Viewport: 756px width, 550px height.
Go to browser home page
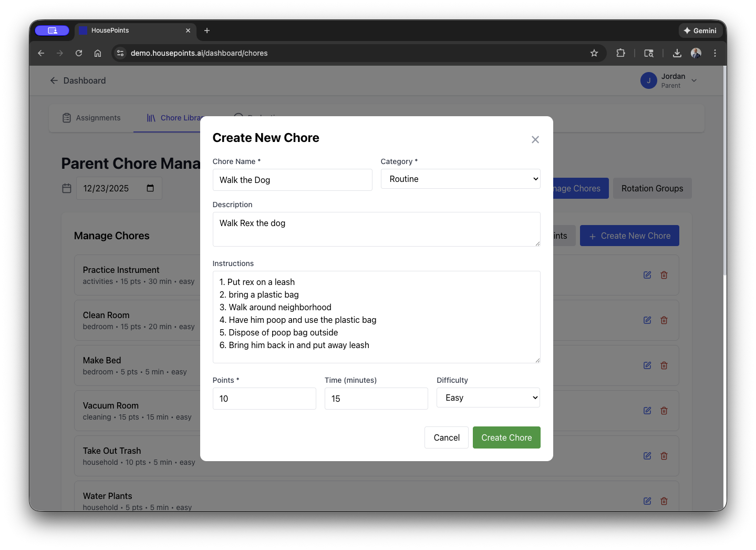pos(98,53)
